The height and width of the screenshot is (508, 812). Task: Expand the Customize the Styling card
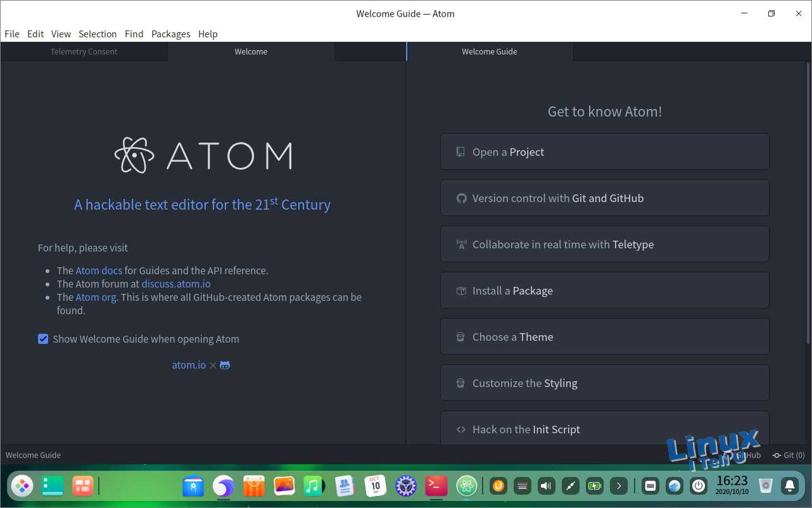605,383
